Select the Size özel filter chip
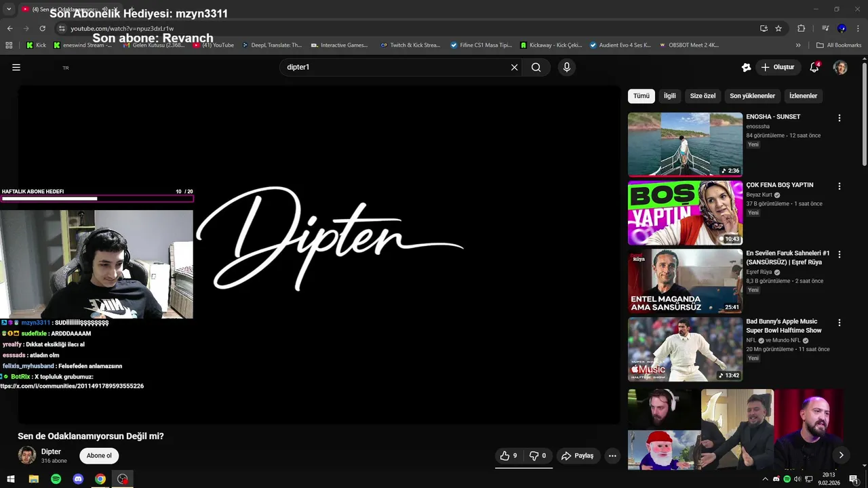 [703, 96]
